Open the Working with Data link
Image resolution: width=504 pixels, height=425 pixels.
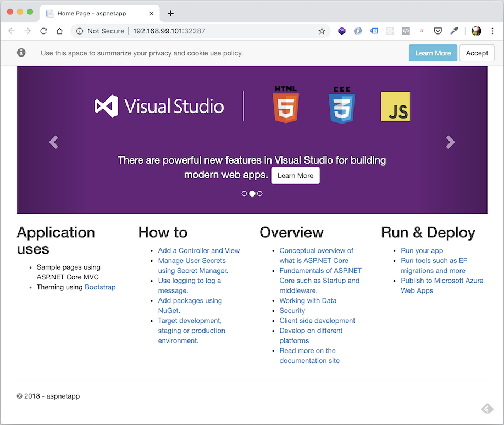point(308,301)
